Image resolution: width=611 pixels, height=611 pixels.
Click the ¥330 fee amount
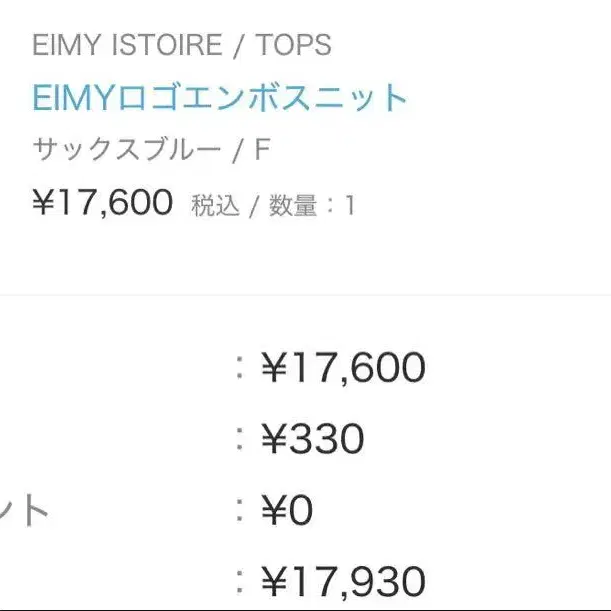pyautogui.click(x=312, y=439)
